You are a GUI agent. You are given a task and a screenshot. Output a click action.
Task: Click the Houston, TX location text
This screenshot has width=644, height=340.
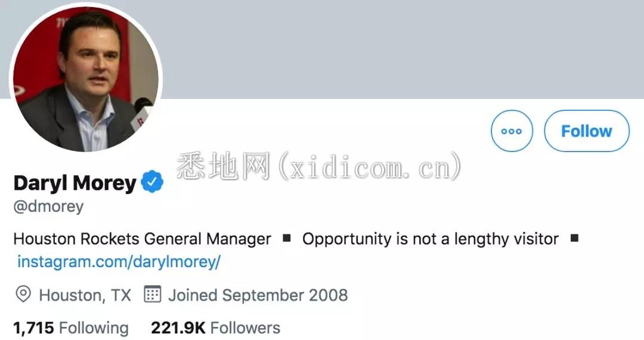85,295
